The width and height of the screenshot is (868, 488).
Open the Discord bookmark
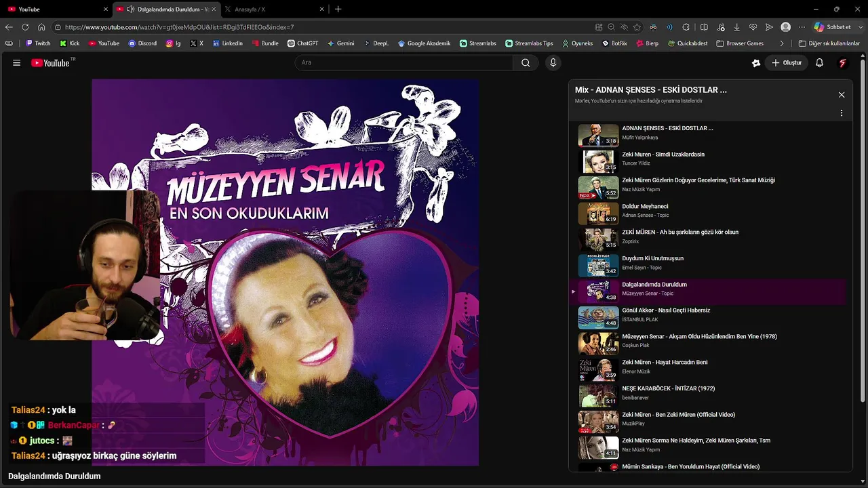coord(142,43)
